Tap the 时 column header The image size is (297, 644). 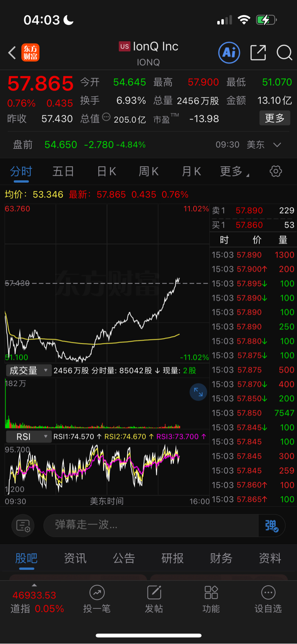coord(224,240)
